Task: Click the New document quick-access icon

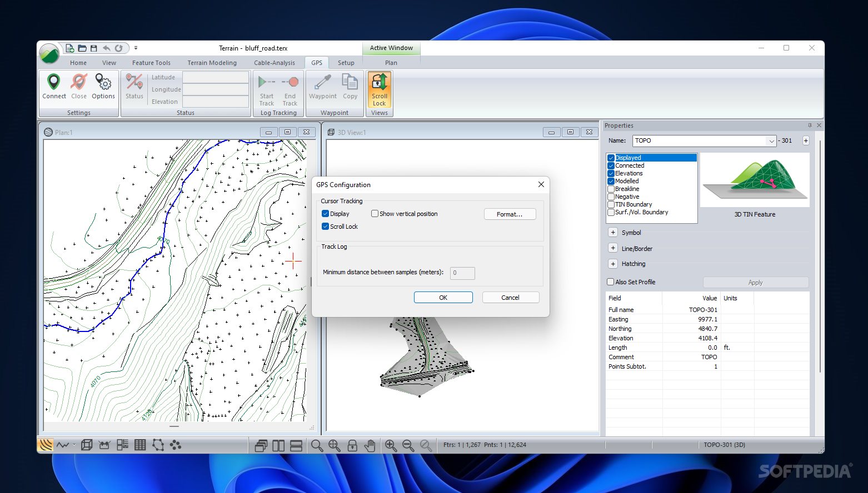Action: click(x=70, y=48)
